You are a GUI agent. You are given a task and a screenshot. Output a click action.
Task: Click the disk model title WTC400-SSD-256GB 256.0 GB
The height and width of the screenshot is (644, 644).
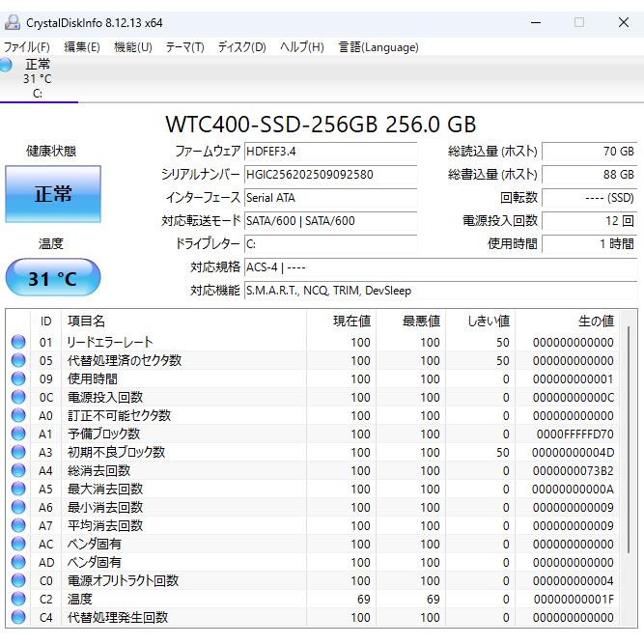pos(321,124)
